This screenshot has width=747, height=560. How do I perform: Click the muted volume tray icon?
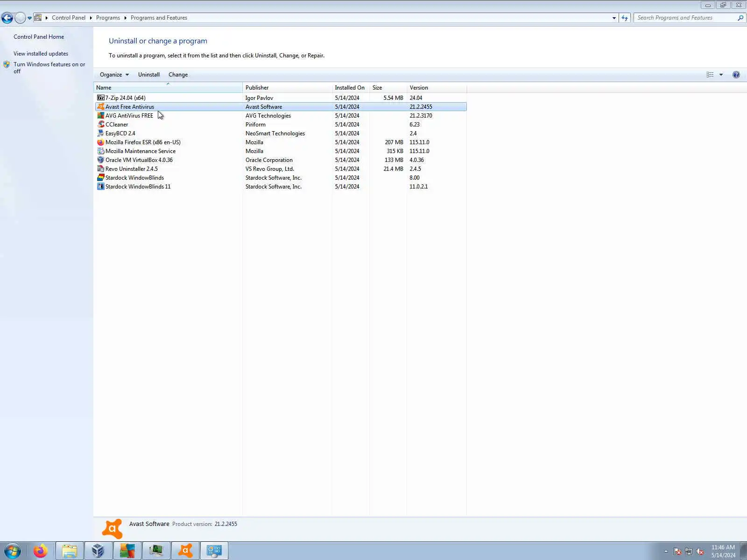[x=700, y=552]
